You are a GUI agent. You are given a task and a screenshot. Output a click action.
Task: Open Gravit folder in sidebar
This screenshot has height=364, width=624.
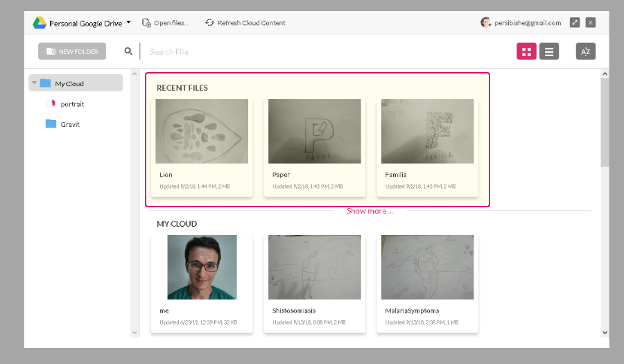click(x=70, y=125)
